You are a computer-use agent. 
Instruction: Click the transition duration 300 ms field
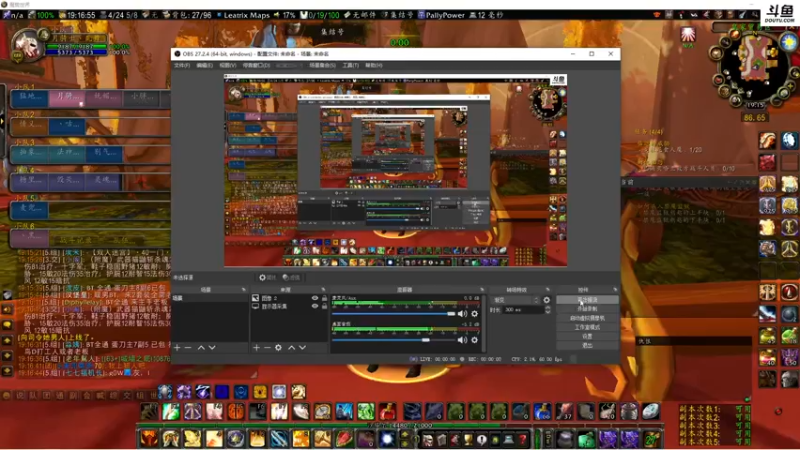pyautogui.click(x=522, y=310)
